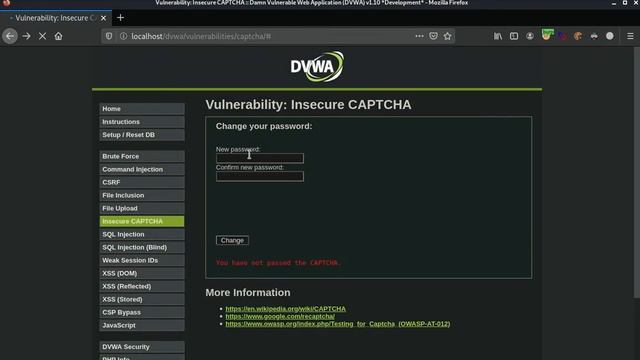The height and width of the screenshot is (360, 640).
Task: Open Google recaptcha link
Action: 280,316
